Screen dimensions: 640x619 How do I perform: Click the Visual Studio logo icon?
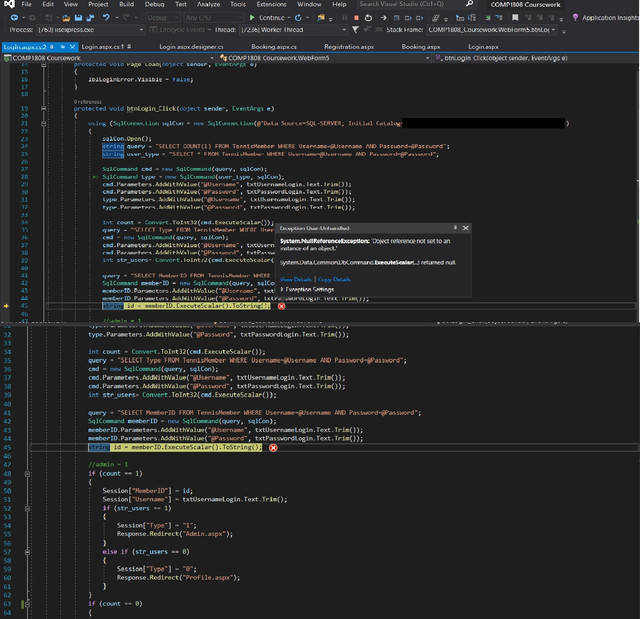click(x=9, y=4)
